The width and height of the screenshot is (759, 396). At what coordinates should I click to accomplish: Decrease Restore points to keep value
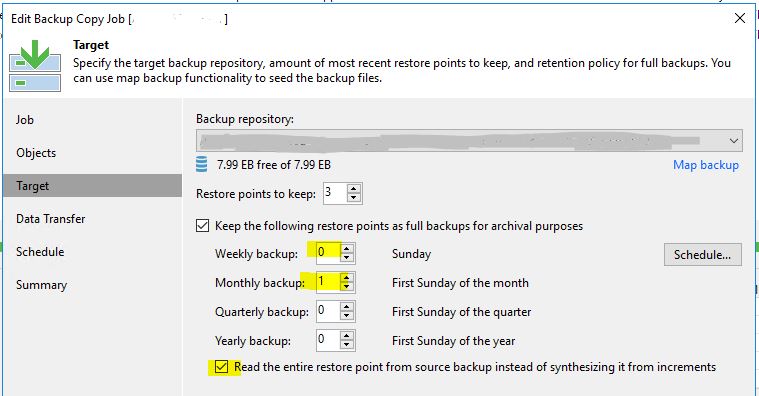click(354, 198)
